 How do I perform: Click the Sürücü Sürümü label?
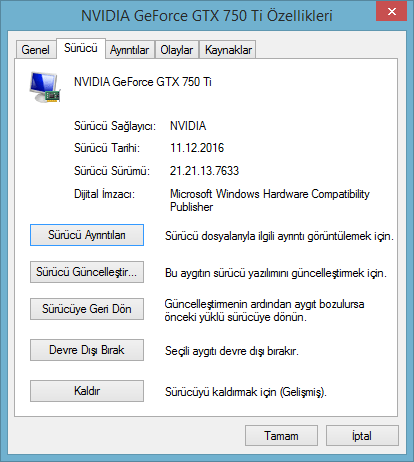(x=112, y=171)
